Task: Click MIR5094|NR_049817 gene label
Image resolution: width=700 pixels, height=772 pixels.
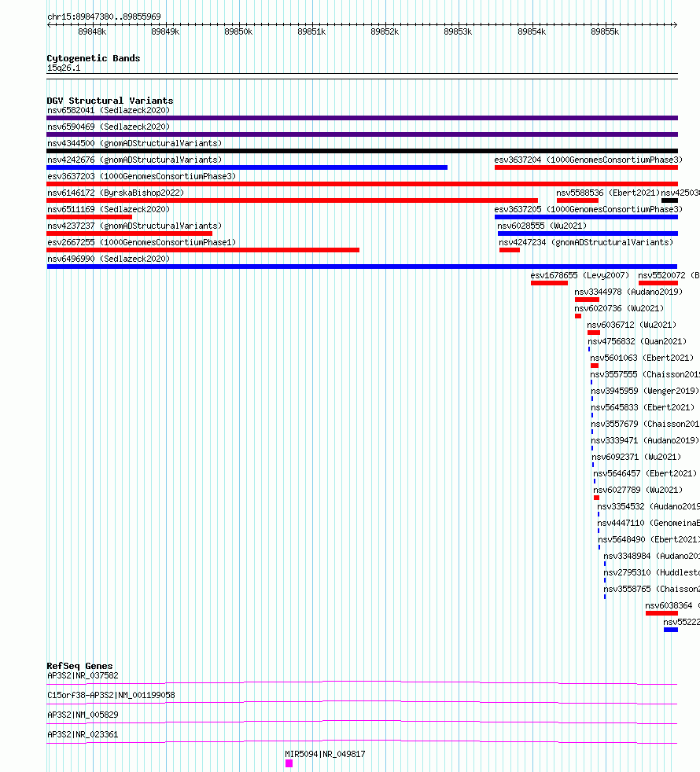Action: [x=325, y=754]
